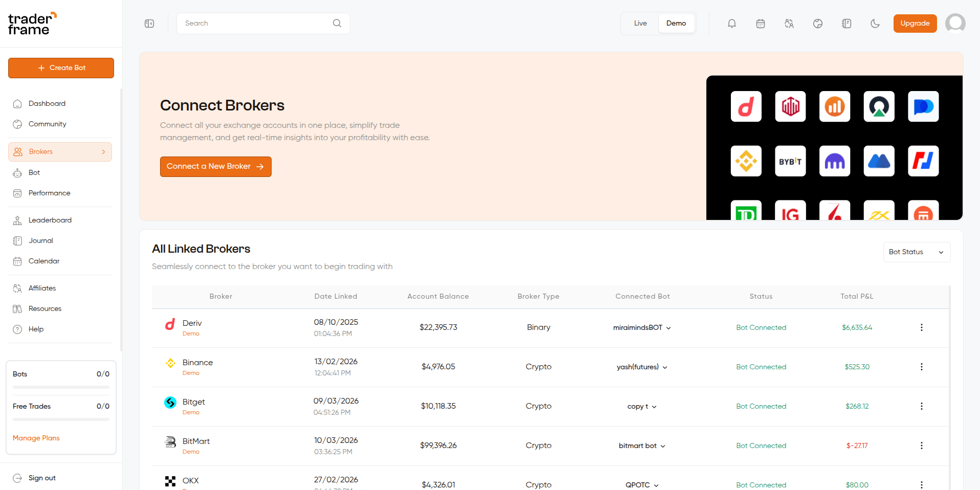Click the orange bar chart logo tile

click(835, 106)
